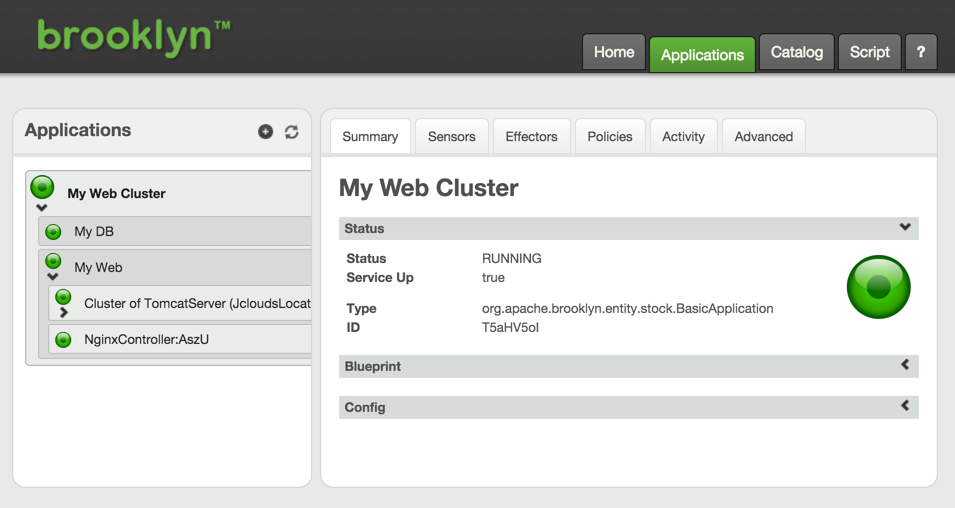Open the Script page
955x508 pixels.
coord(869,53)
